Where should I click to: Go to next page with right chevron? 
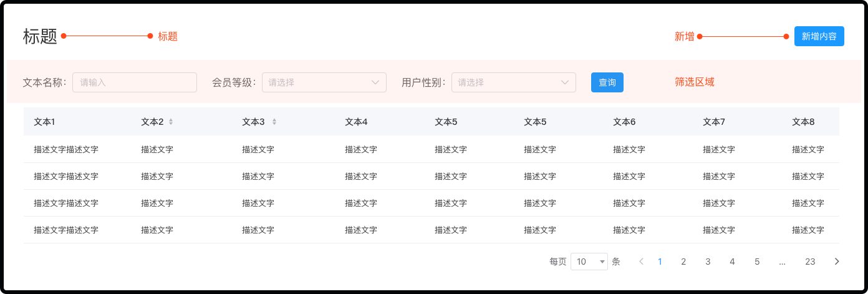pyautogui.click(x=837, y=262)
